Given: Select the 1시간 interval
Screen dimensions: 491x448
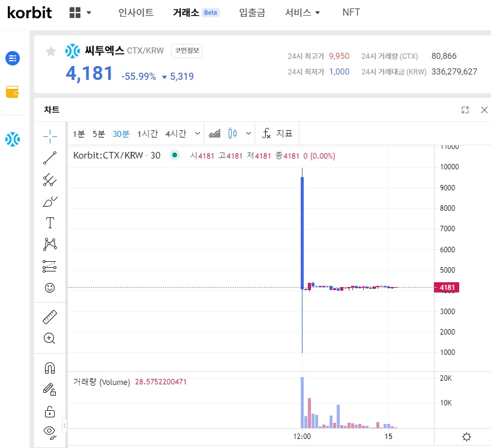Looking at the screenshot, I should 148,134.
